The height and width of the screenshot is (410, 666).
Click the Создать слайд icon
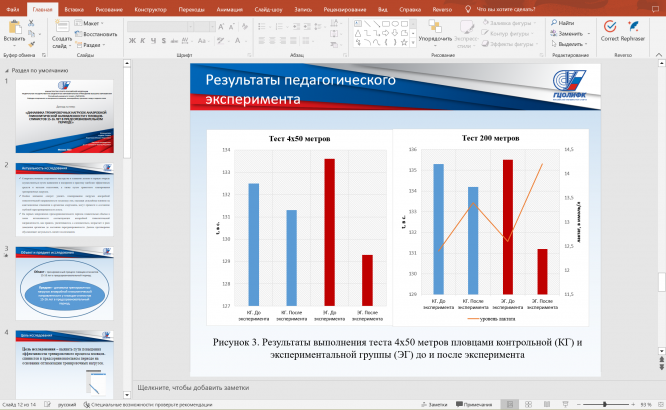point(61,26)
